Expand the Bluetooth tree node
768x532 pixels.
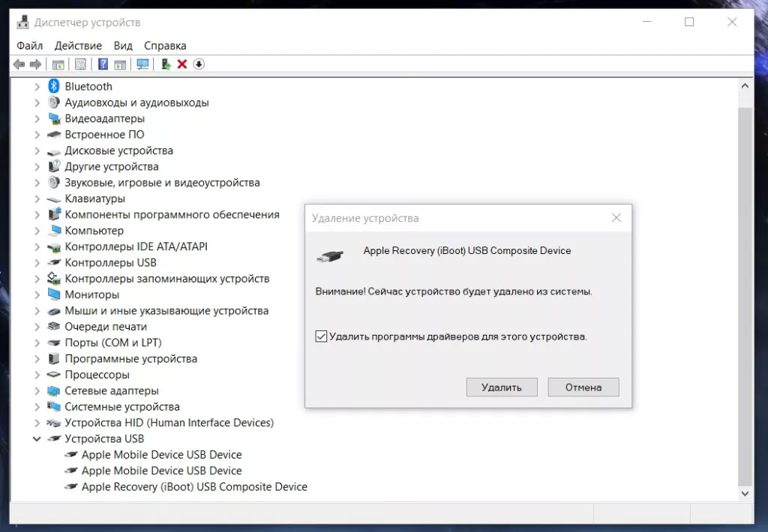point(37,87)
